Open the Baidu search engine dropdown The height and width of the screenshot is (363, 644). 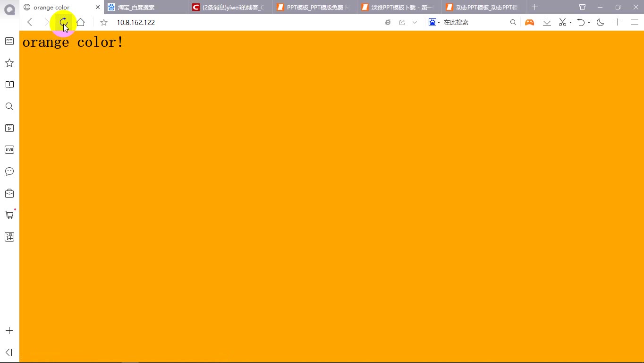click(434, 22)
